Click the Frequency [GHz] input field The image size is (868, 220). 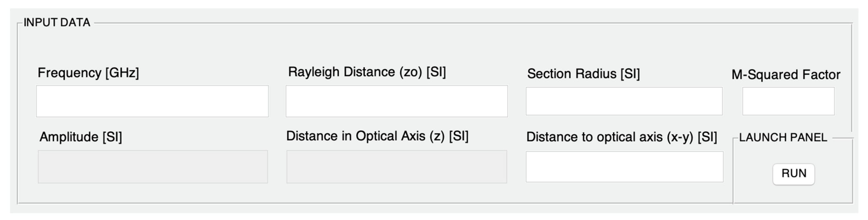click(152, 101)
